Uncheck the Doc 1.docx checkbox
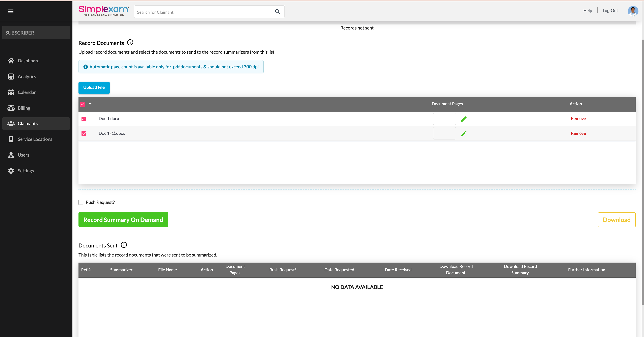The height and width of the screenshot is (337, 644). (84, 119)
